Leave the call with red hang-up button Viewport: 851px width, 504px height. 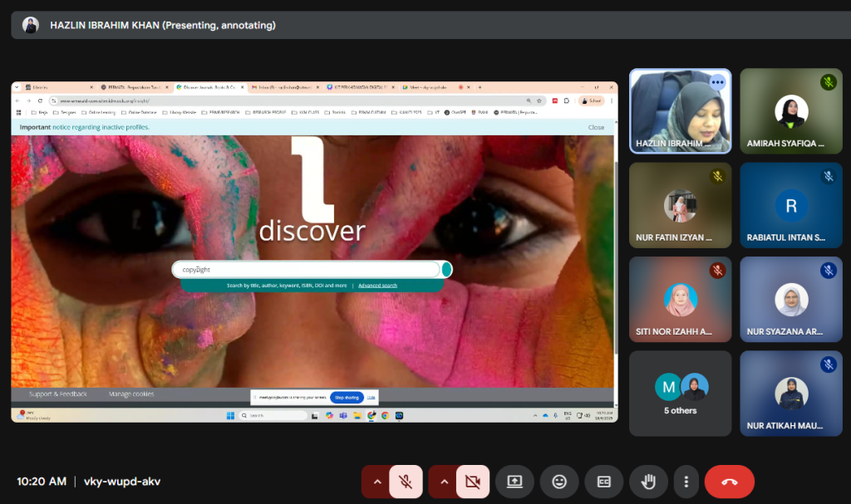tap(730, 482)
